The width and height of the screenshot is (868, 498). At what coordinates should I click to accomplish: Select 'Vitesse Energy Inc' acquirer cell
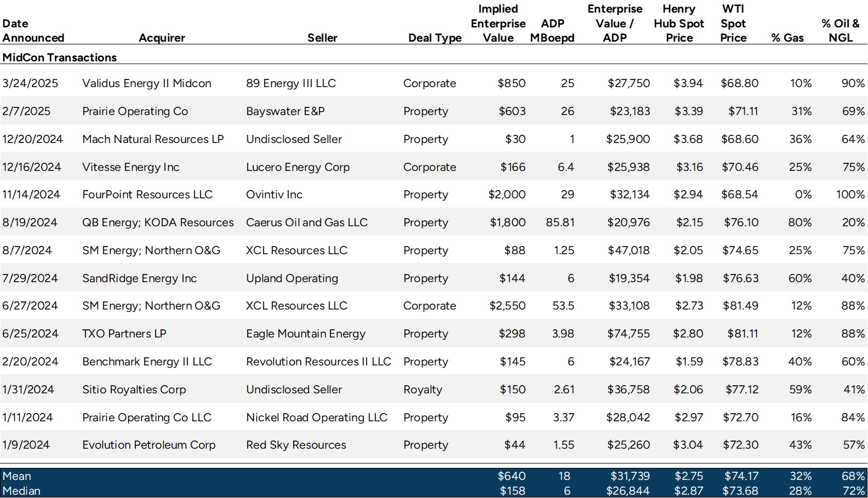pos(131,167)
